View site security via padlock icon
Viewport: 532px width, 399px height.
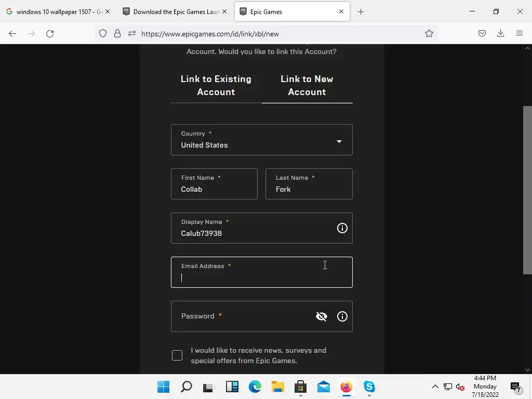click(117, 33)
